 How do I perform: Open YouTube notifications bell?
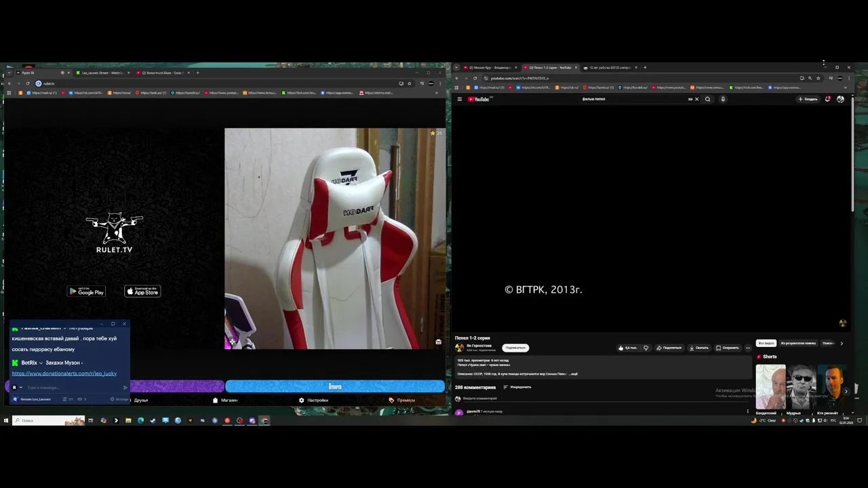pos(828,99)
